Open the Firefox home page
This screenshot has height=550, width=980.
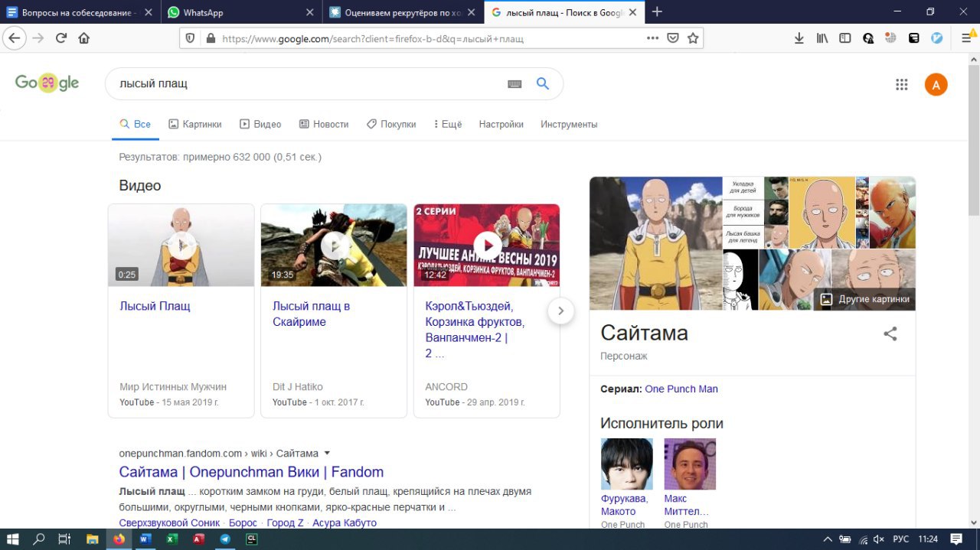(x=84, y=38)
